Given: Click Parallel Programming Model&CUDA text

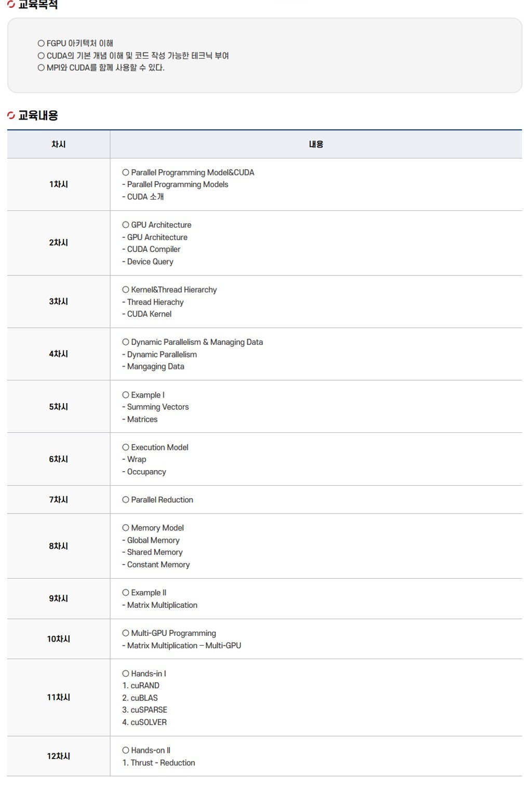Looking at the screenshot, I should pyautogui.click(x=192, y=172).
